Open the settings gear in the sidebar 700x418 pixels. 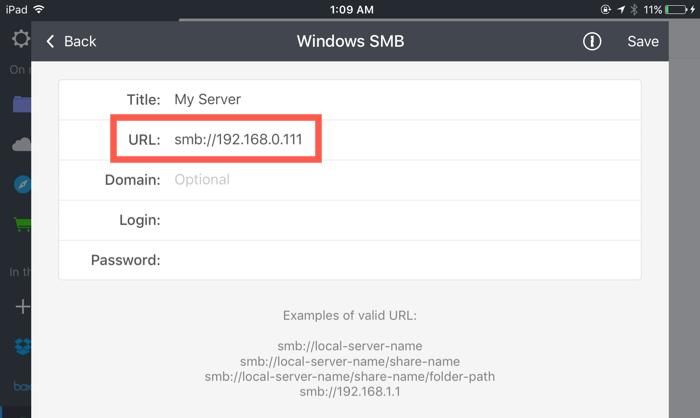pos(20,39)
